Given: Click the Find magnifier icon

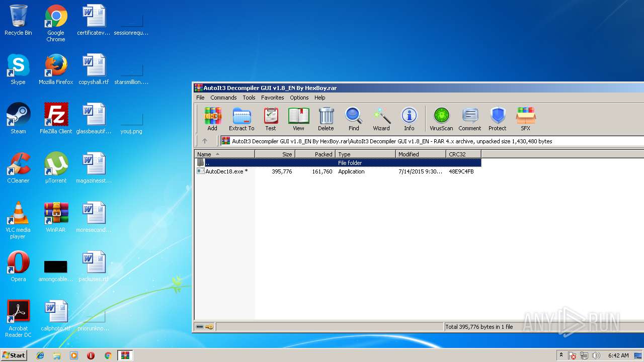Looking at the screenshot, I should [x=354, y=119].
